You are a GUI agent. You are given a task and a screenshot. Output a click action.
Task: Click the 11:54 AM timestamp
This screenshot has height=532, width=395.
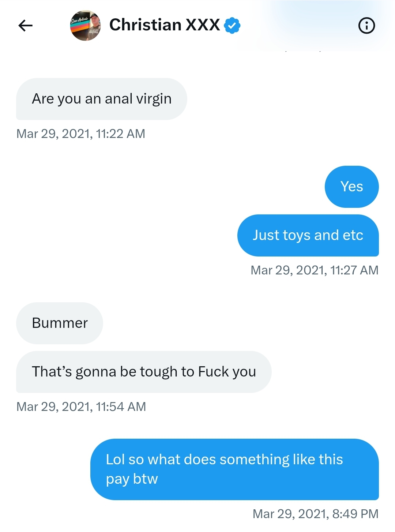81,407
